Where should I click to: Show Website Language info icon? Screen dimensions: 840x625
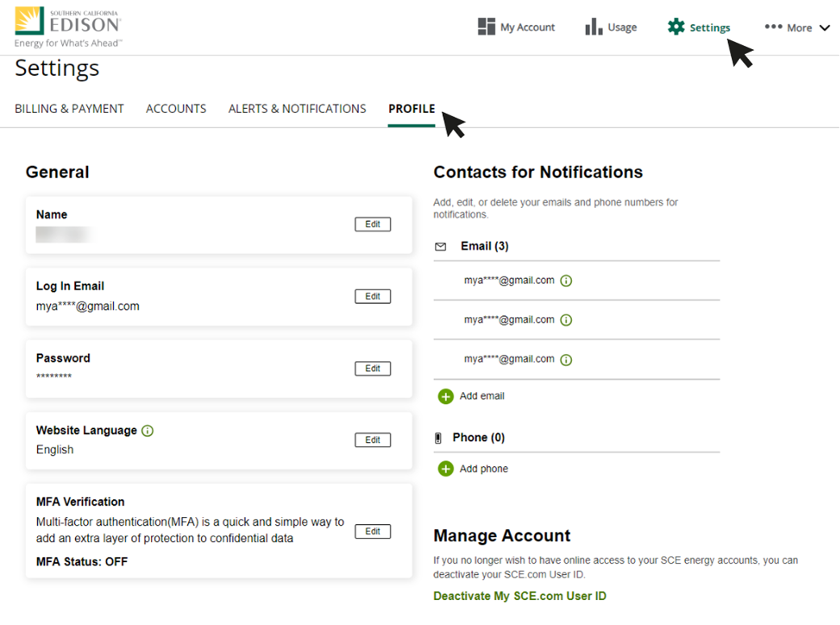[x=148, y=431]
